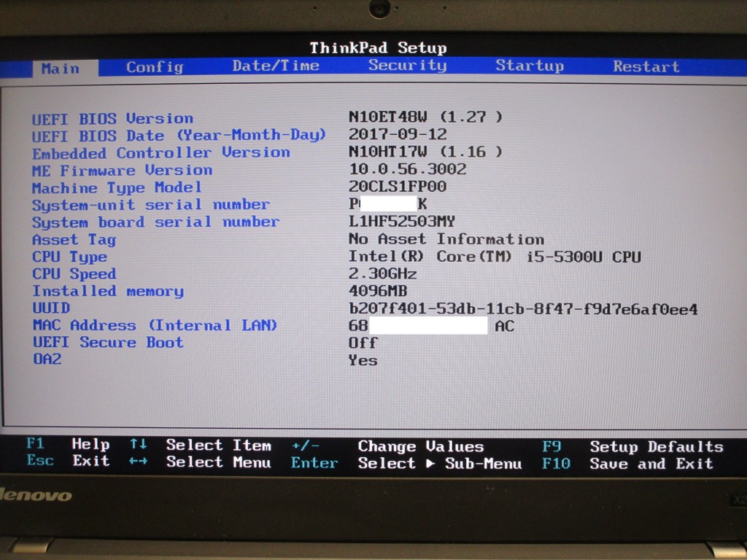Click the Esc key hint
This screenshot has width=747, height=560.
pos(40,461)
